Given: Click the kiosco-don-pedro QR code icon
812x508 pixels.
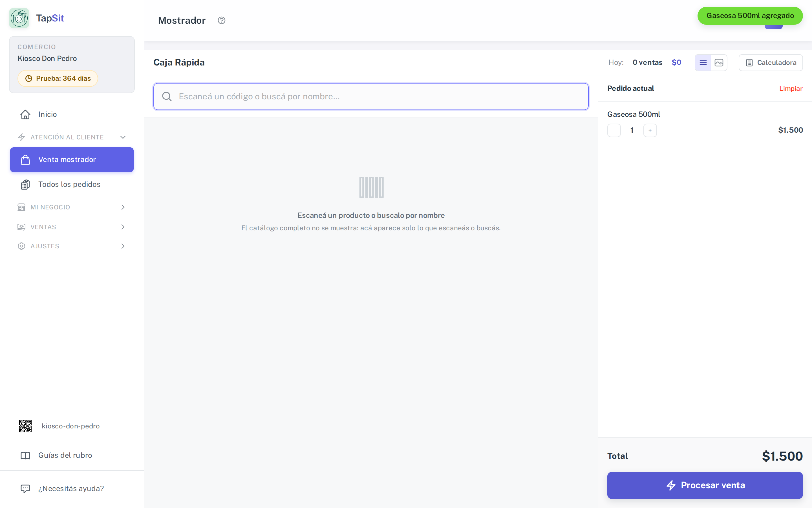Looking at the screenshot, I should pyautogui.click(x=25, y=426).
